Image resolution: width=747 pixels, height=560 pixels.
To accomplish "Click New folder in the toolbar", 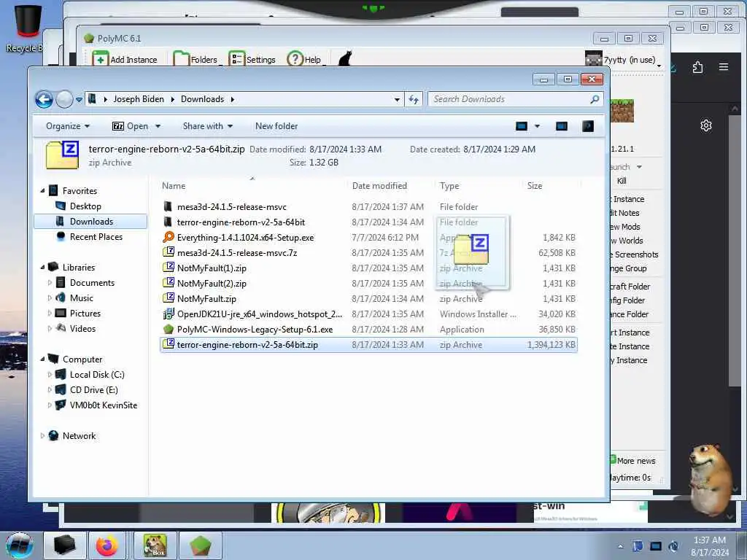I will point(276,126).
